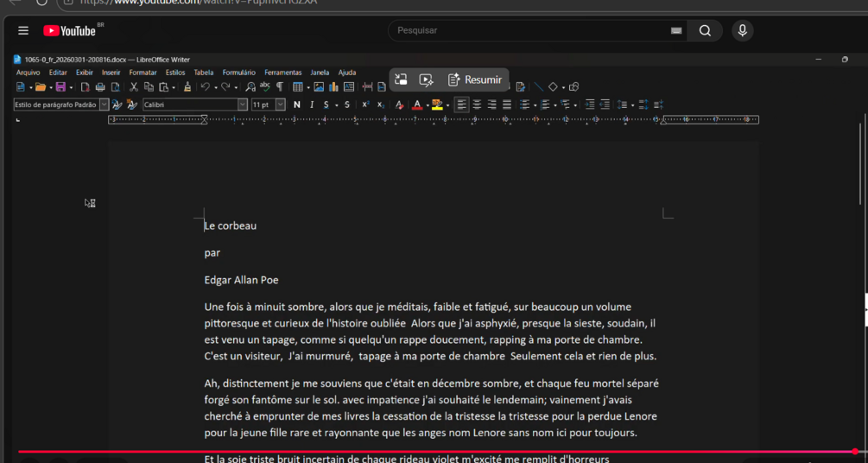Click the Update selected style icon
Viewport: 868px width, 463px height.
[117, 105]
